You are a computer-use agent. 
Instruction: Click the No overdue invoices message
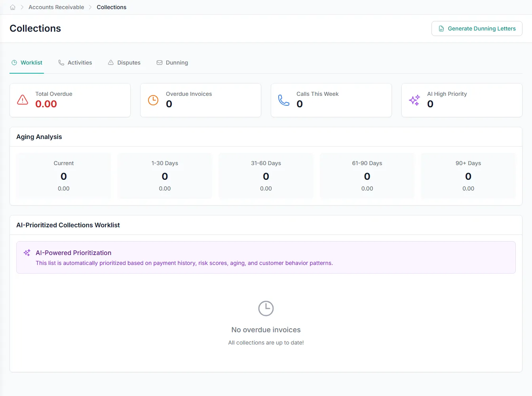coord(266,330)
